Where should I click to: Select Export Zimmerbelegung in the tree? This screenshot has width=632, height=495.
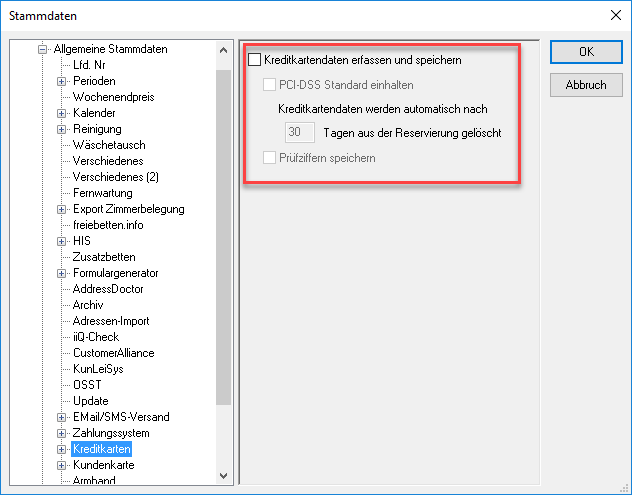[x=129, y=209]
